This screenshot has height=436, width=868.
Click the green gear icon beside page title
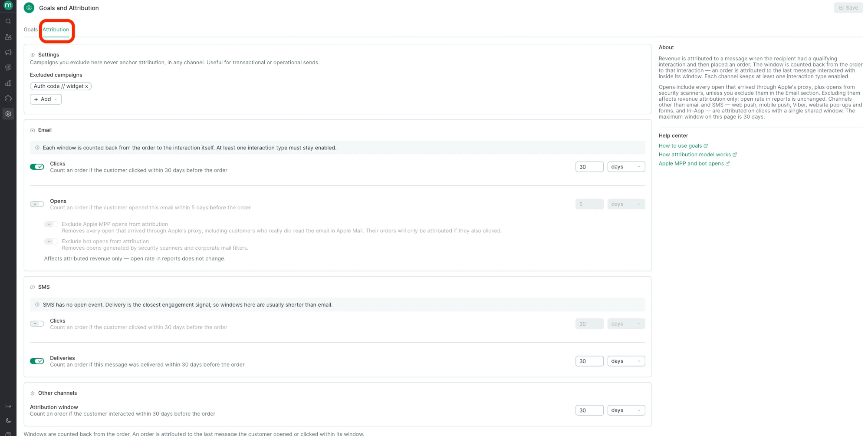point(29,8)
